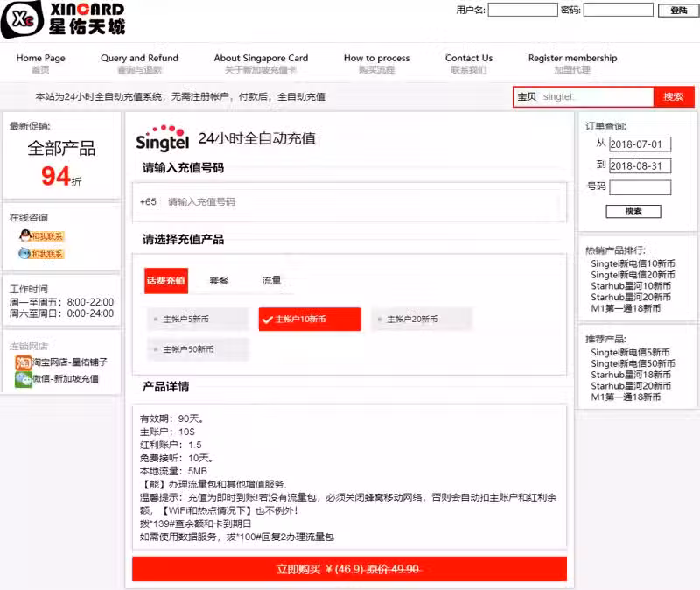Click the 有效期: 90天 detail line
700x590 pixels.
pos(171,418)
